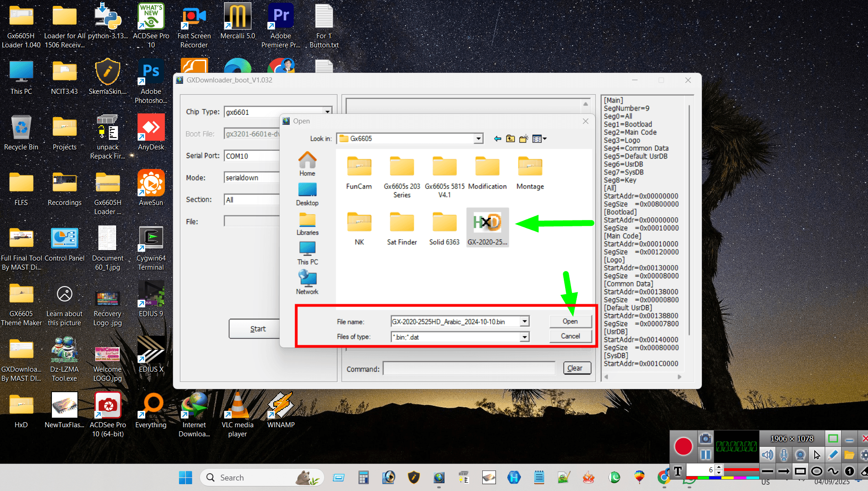Viewport: 868px width, 491px height.
Task: Expand the Files of type dropdown
Action: point(525,337)
